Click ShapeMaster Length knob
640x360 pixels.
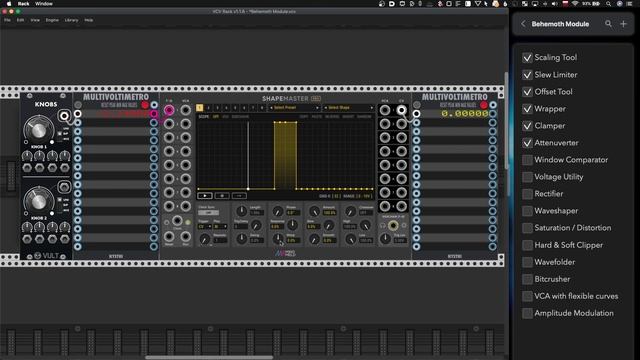point(242,211)
